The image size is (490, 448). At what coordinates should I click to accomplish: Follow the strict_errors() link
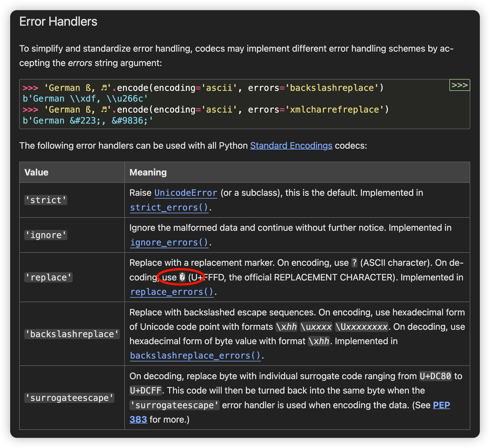tap(169, 207)
